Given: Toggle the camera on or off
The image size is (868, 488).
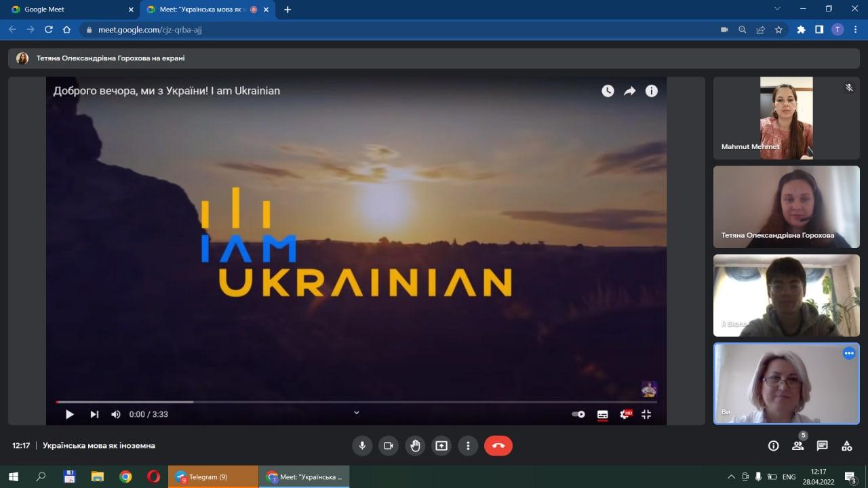Looking at the screenshot, I should pos(389,445).
